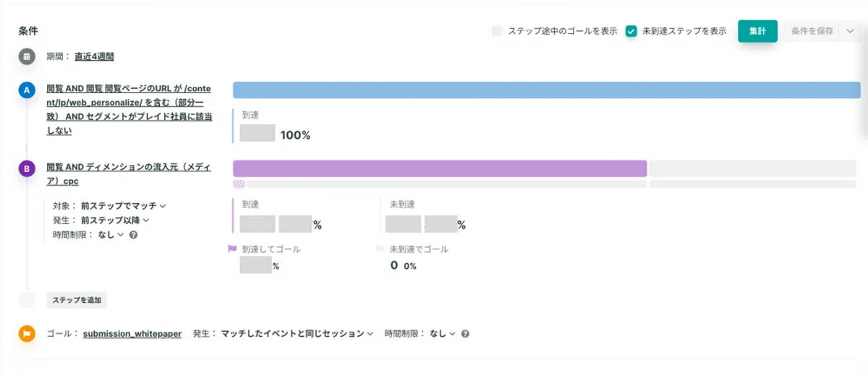Expand the goal マッチしたイベントと同じセッション dropdown
868x373 pixels.
(x=297, y=334)
